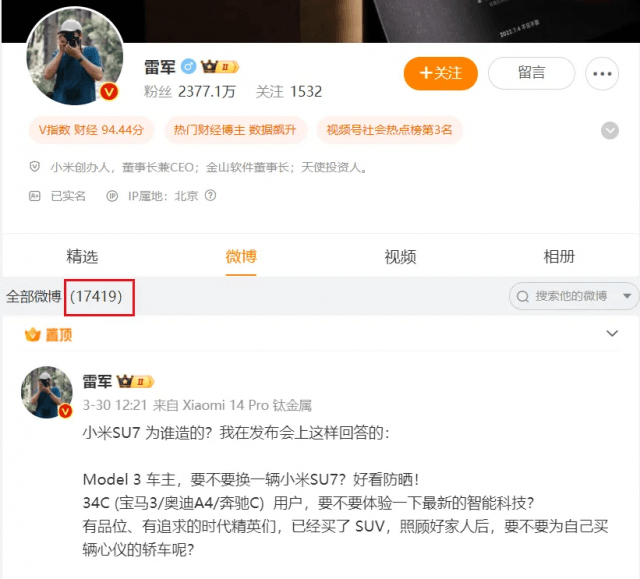This screenshot has width=640, height=579.
Task: Follow 雷军 with the orange 关注 button
Action: pyautogui.click(x=440, y=73)
